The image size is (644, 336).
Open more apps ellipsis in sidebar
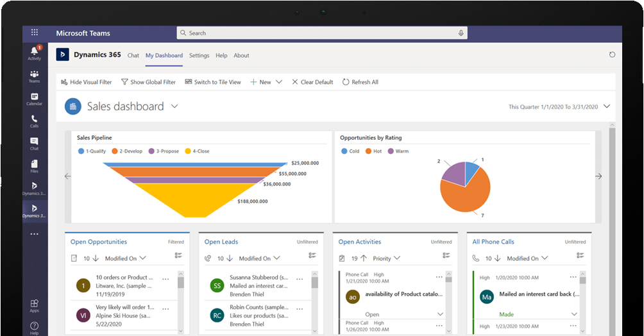[x=35, y=234]
